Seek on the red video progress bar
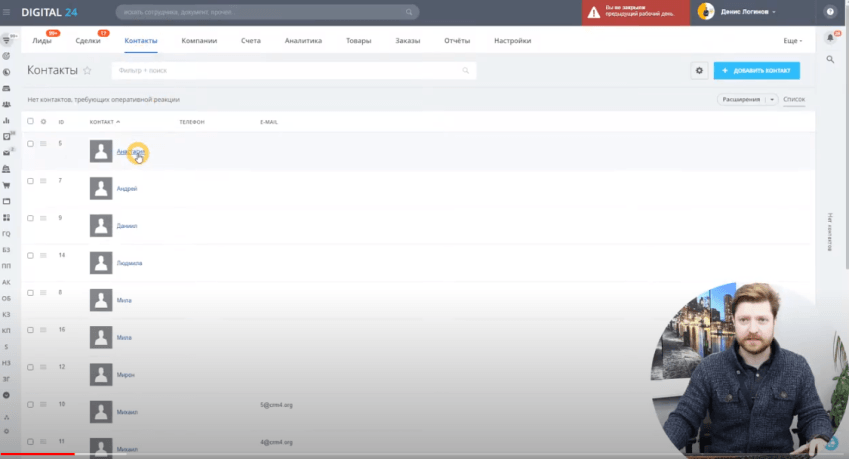 [37, 454]
